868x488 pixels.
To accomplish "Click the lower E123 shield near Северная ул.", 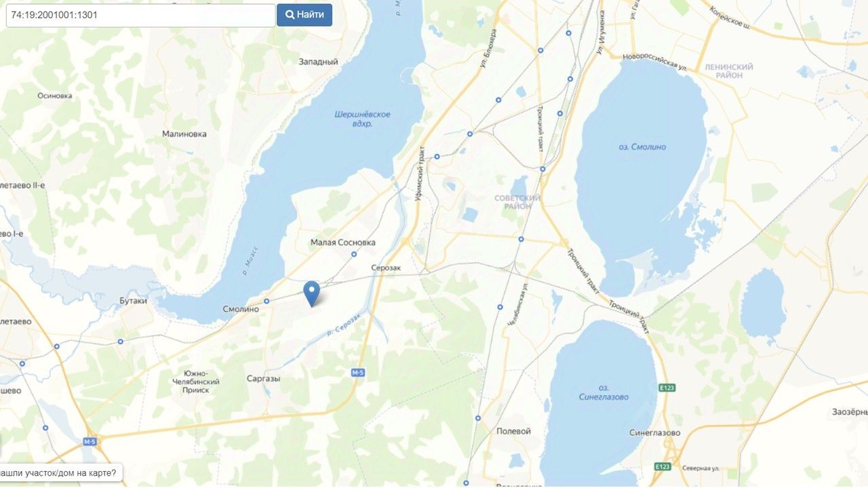I will coord(663,467).
